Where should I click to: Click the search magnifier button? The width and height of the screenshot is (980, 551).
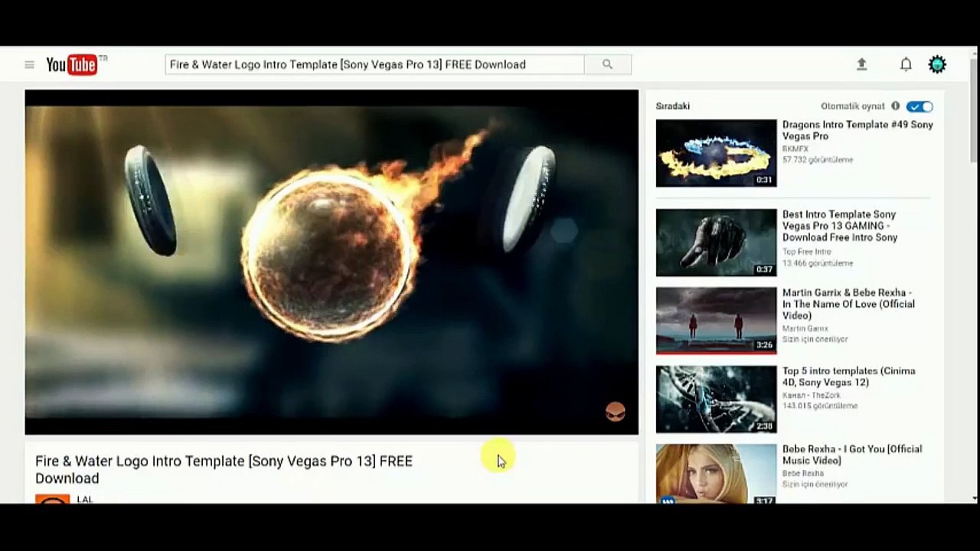pyautogui.click(x=607, y=65)
